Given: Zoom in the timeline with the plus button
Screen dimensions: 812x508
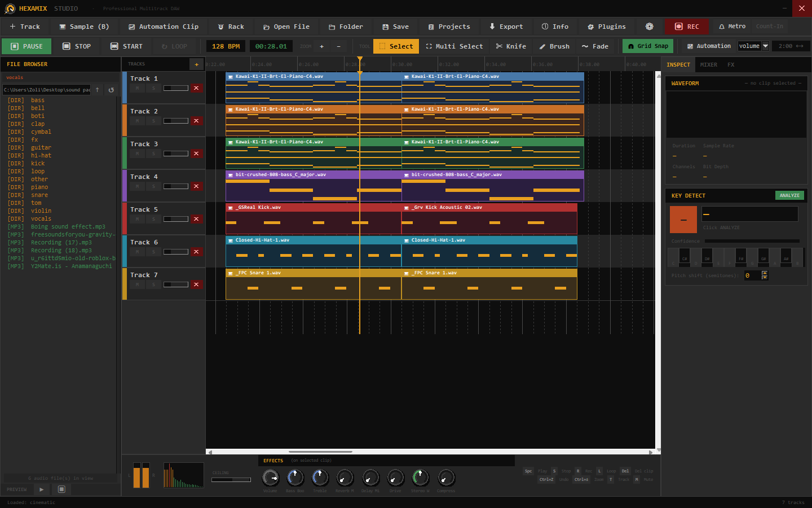Looking at the screenshot, I should (x=321, y=46).
